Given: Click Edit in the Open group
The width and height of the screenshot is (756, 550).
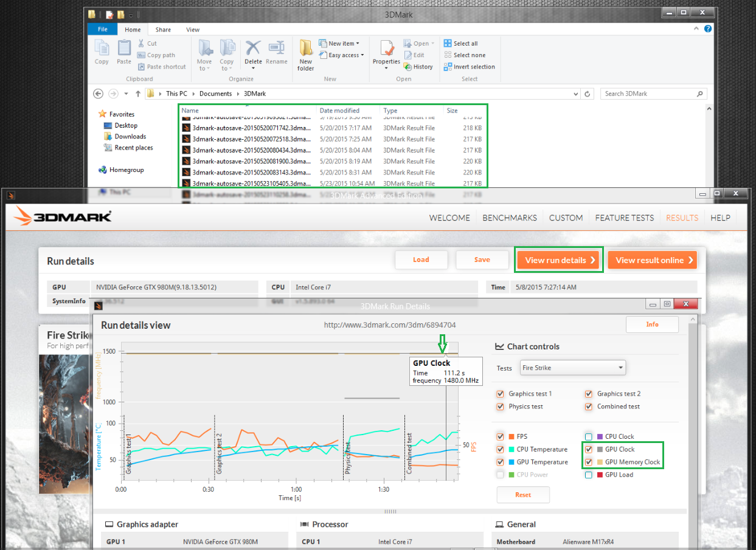Looking at the screenshot, I should (414, 55).
